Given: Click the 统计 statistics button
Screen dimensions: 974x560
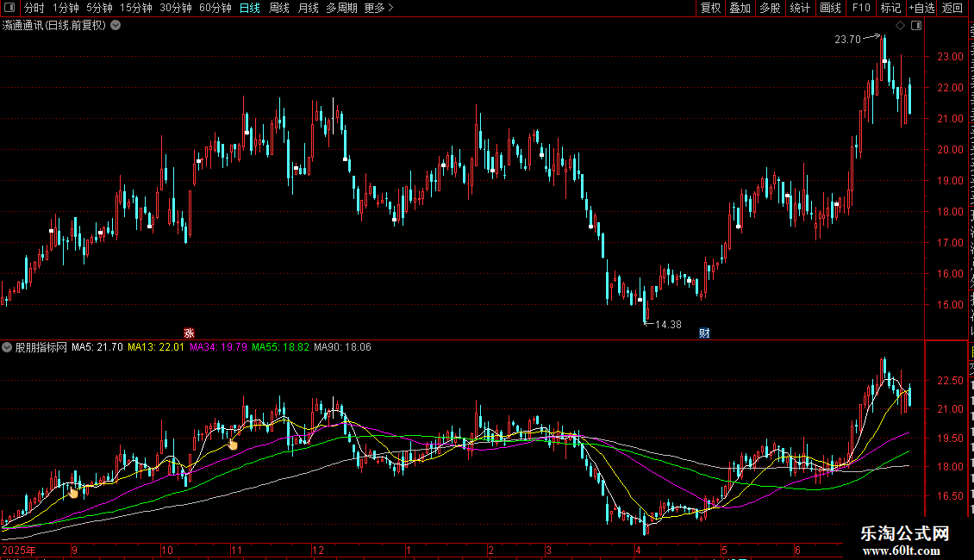Looking at the screenshot, I should (800, 8).
